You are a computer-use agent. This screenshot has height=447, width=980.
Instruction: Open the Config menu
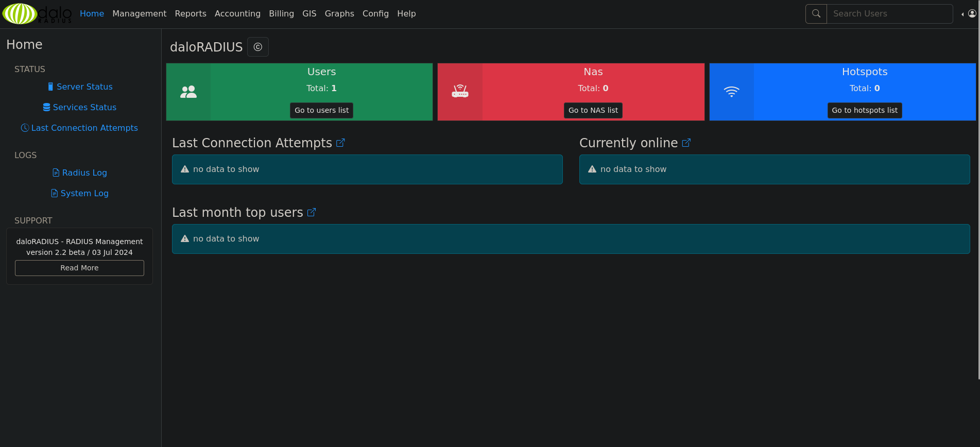click(x=375, y=14)
